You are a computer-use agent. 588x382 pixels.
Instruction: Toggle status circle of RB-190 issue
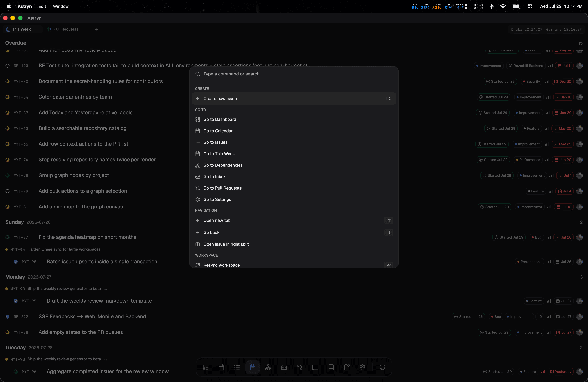coord(8,66)
